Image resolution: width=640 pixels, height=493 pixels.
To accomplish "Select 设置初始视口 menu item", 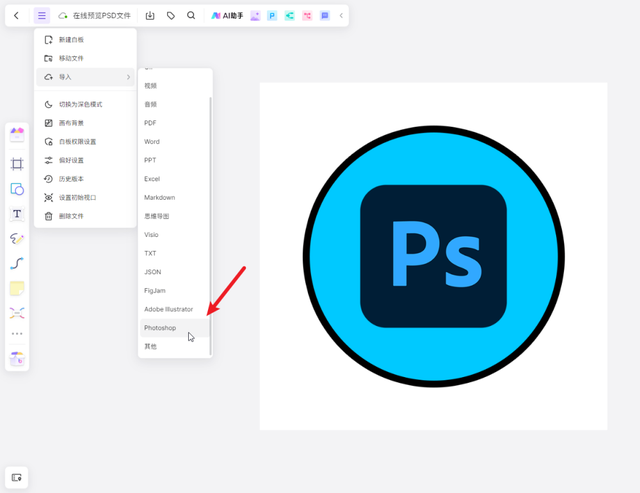I will pyautogui.click(x=85, y=198).
